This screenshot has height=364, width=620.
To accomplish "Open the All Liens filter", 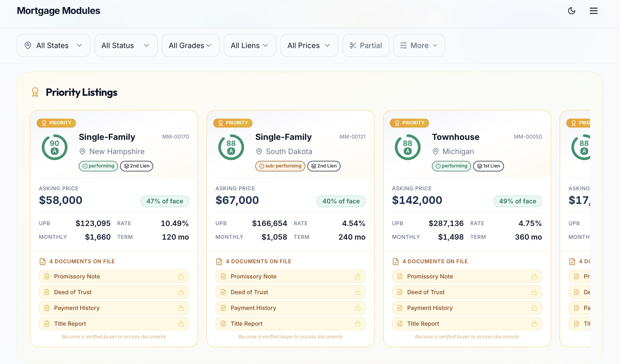I will point(250,45).
